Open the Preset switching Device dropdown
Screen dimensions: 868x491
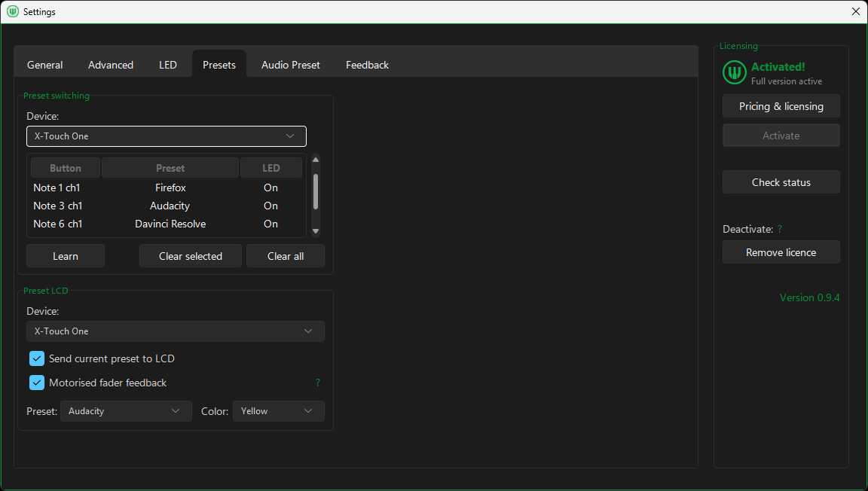point(167,136)
